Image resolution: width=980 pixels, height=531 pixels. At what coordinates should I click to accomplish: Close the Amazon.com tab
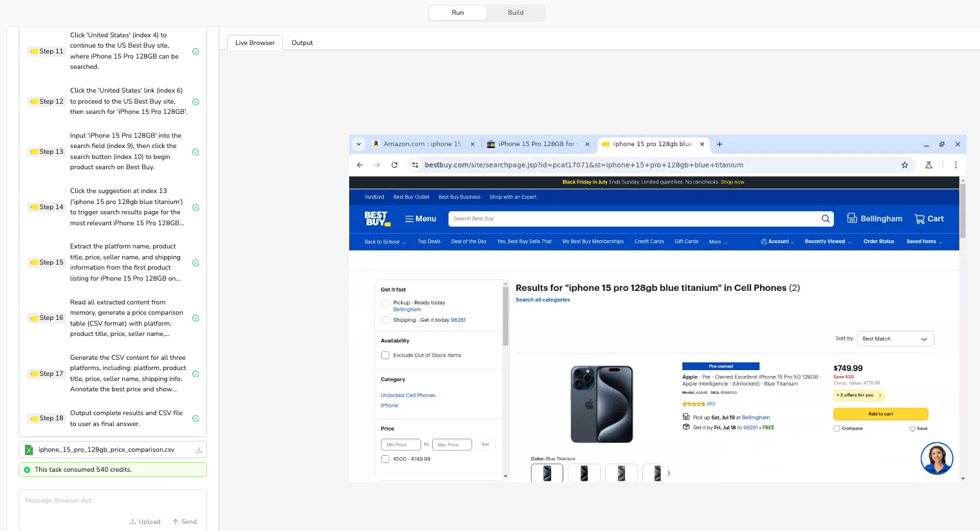coord(473,144)
